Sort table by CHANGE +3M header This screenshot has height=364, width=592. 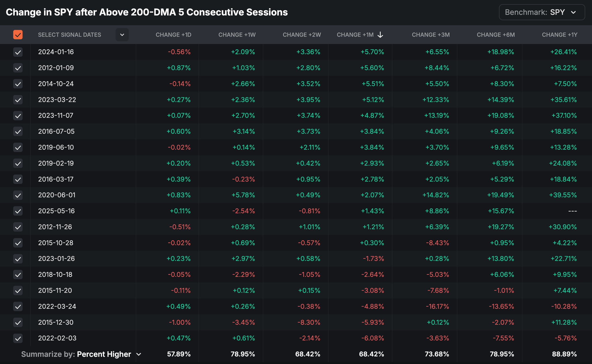point(431,35)
